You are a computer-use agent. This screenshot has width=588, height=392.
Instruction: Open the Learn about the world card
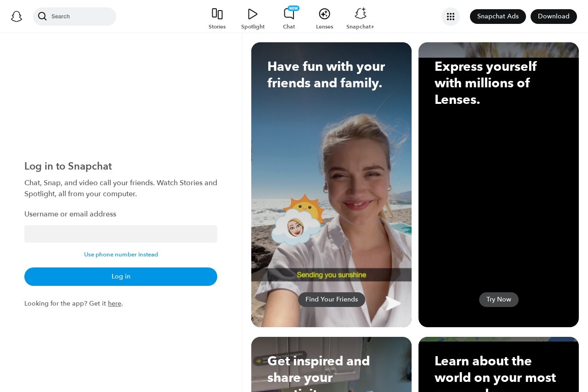click(498, 364)
